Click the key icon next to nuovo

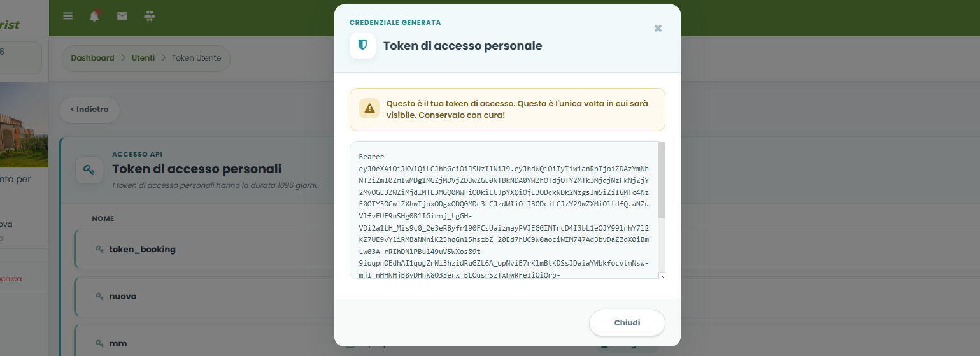99,297
